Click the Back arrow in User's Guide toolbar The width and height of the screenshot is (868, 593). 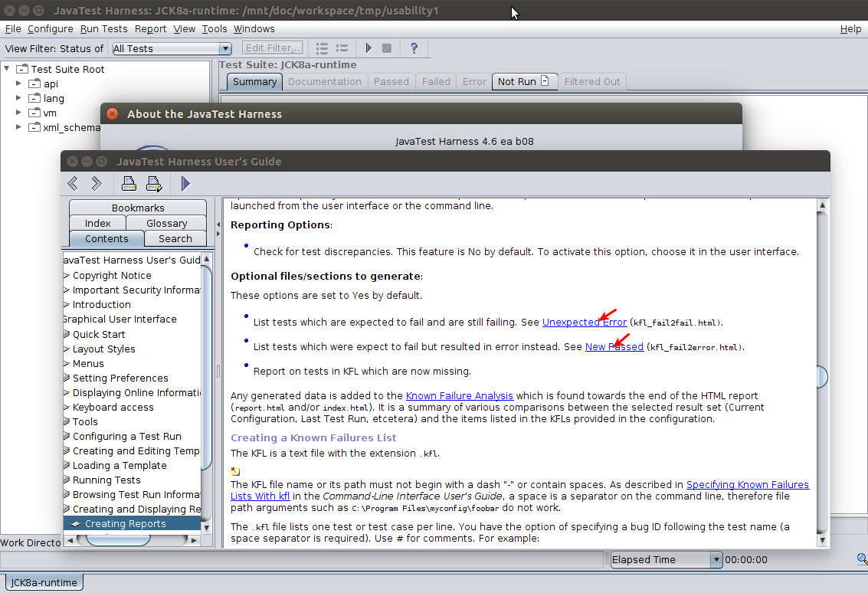(73, 183)
